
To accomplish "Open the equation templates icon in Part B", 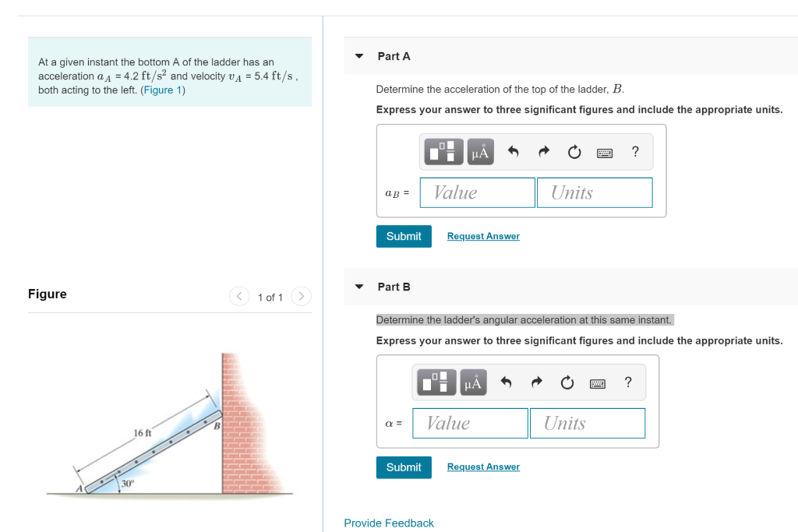I will tap(436, 382).
